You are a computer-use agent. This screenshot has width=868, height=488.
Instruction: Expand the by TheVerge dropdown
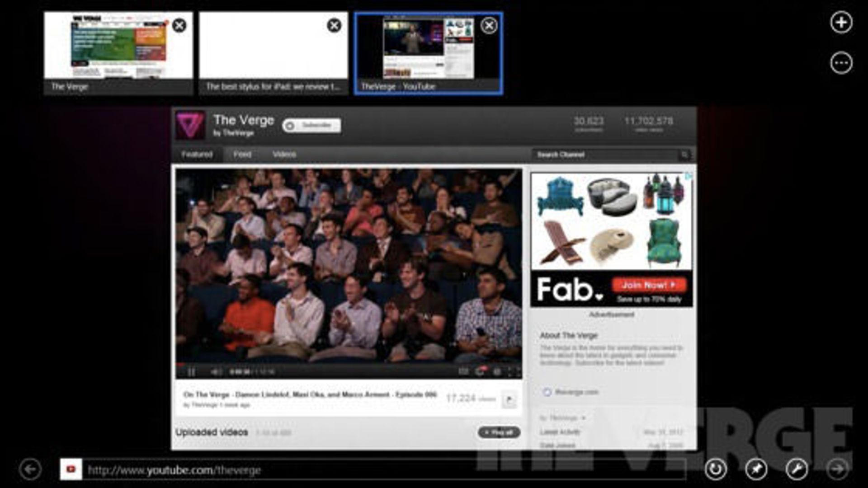(x=563, y=418)
